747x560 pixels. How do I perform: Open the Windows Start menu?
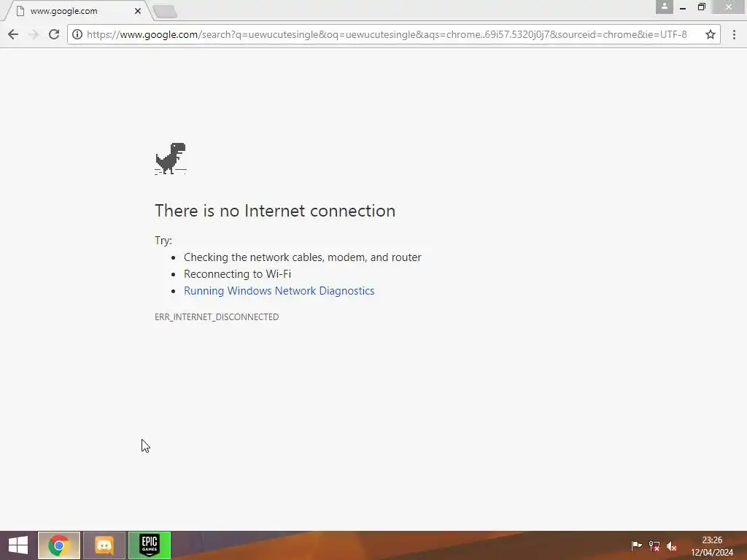[x=18, y=545]
